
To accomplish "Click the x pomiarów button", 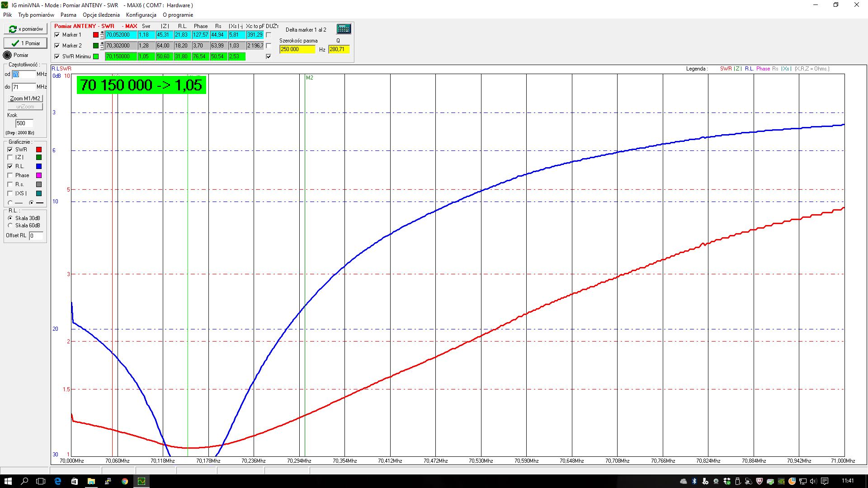I will pos(25,29).
